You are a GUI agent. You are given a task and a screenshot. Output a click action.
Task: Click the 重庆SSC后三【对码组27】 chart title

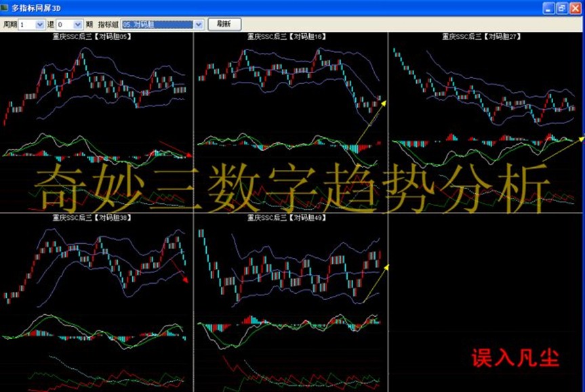(x=485, y=37)
